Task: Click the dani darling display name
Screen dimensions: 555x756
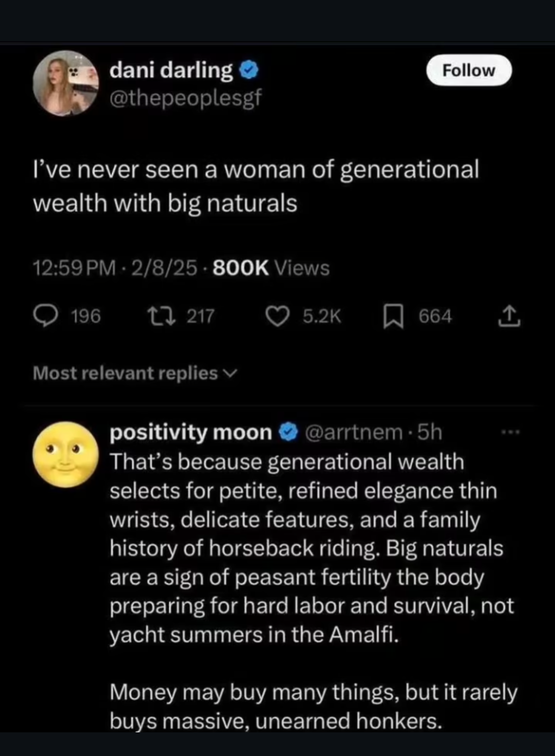Action: 171,70
